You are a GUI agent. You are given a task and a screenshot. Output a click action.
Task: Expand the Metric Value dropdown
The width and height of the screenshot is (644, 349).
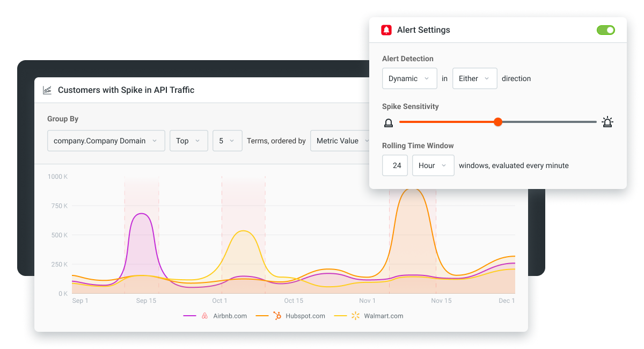(340, 141)
